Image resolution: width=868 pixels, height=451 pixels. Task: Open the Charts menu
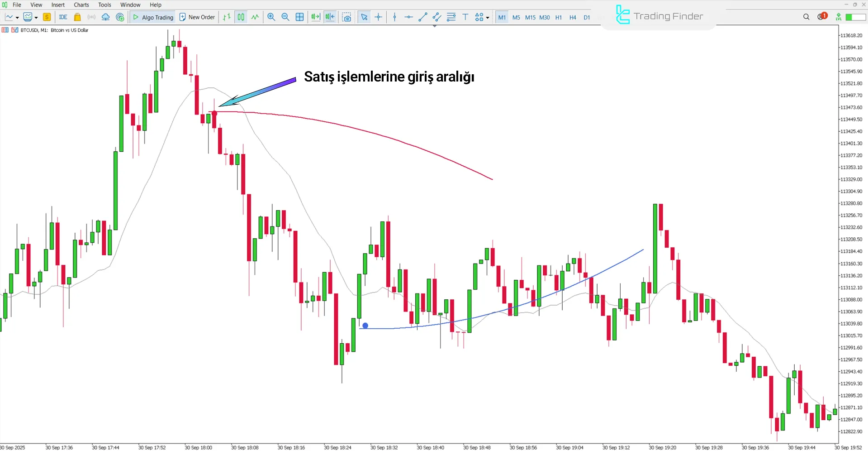coord(81,5)
